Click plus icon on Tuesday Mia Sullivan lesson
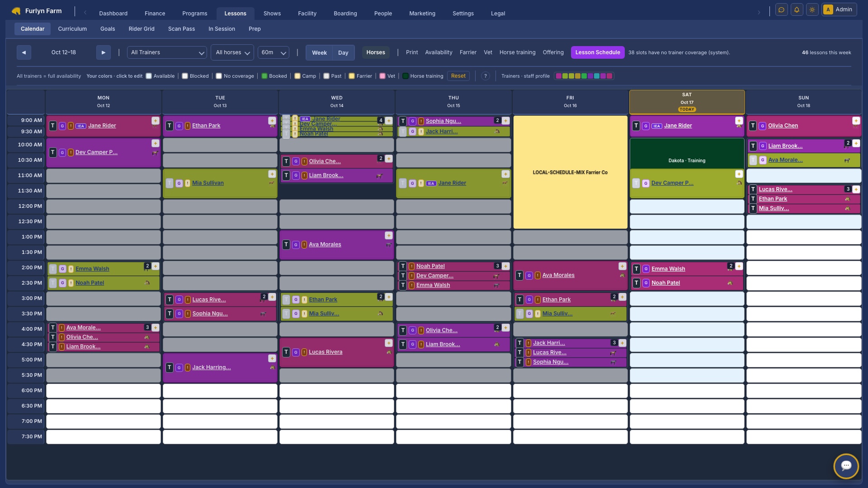868x488 pixels. pos(272,174)
